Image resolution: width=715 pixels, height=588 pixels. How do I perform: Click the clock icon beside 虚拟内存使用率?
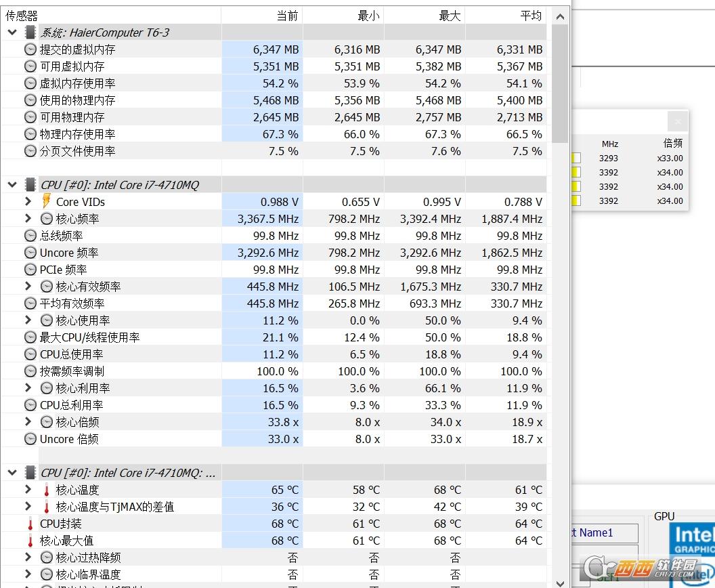[x=30, y=83]
